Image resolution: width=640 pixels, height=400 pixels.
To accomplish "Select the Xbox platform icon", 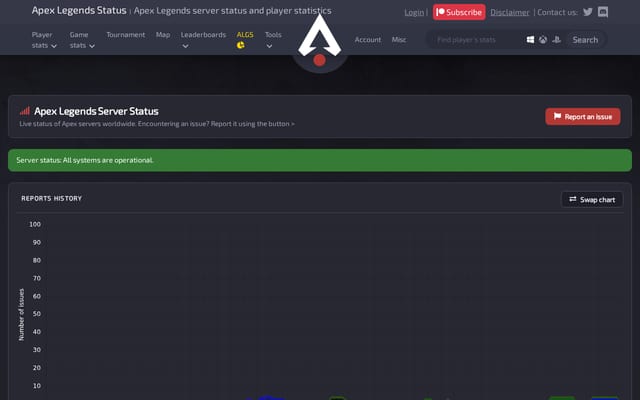I will click(543, 40).
